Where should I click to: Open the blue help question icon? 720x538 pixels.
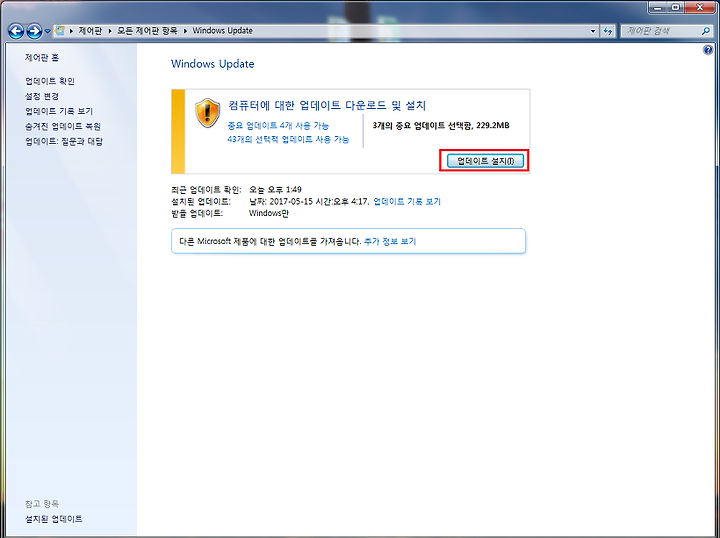[x=708, y=50]
